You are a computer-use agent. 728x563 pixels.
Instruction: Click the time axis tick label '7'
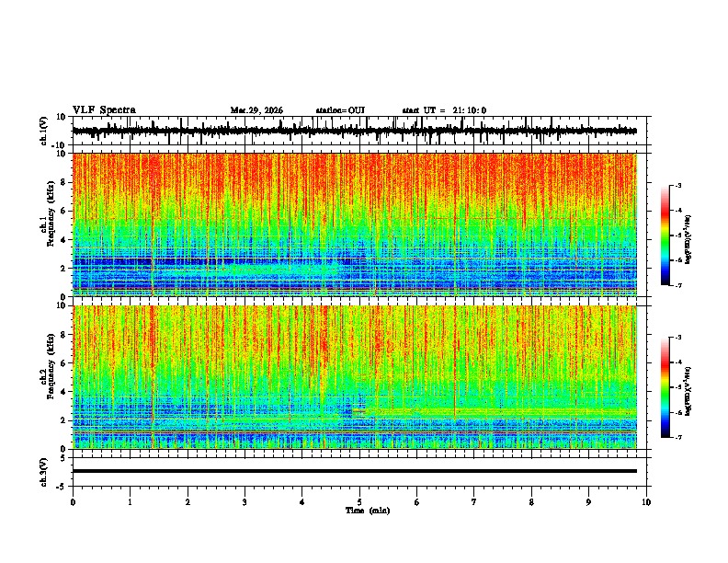tap(474, 502)
